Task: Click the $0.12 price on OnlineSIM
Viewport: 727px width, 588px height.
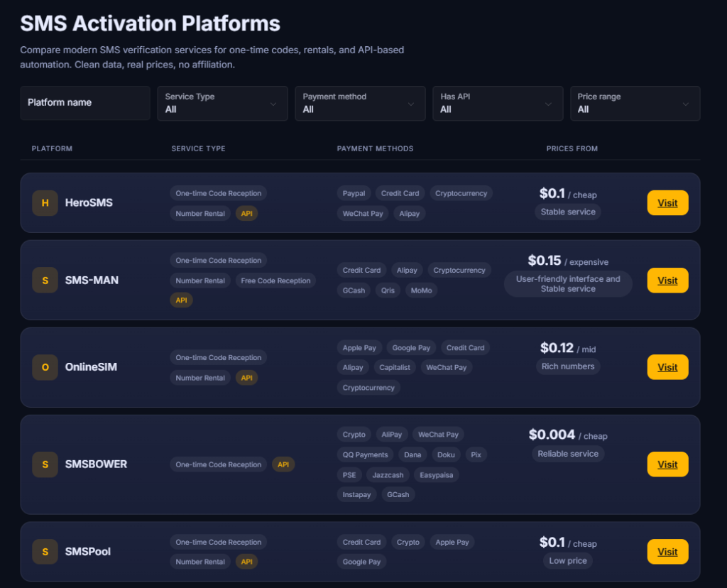Action: tap(557, 348)
